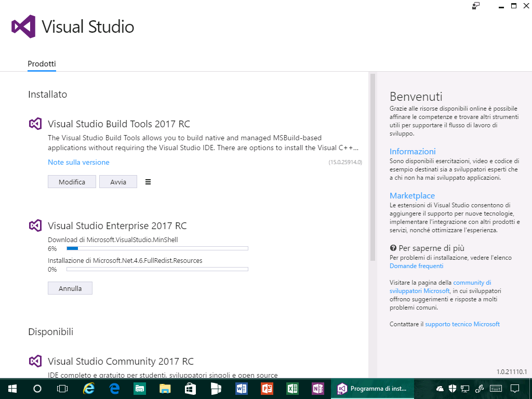Launch Word from taskbar
Screen dimensions: 532x399
pos(242,389)
